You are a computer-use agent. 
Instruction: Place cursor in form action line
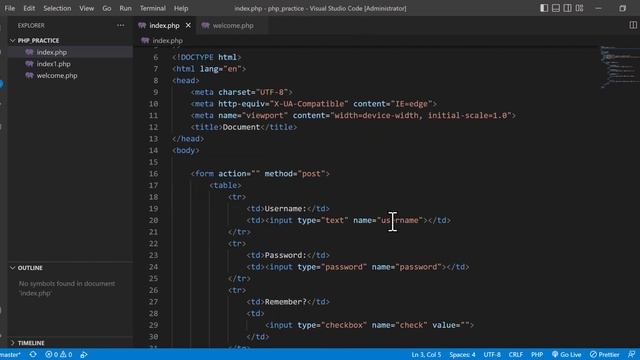point(260,173)
